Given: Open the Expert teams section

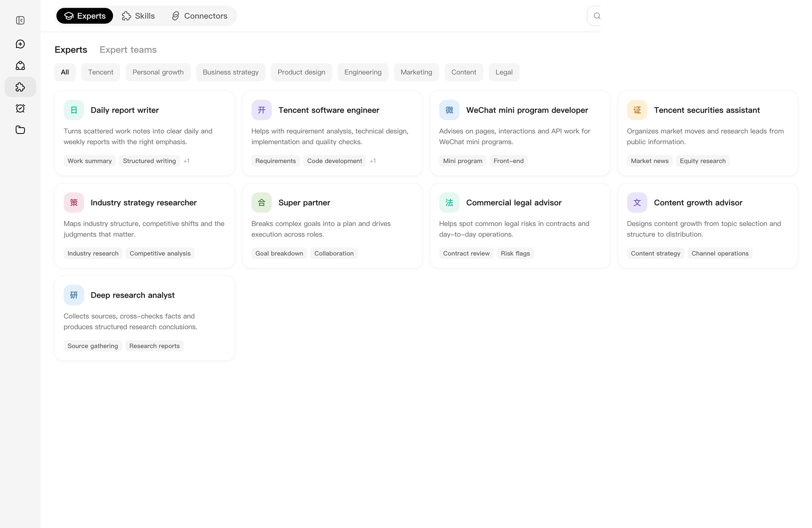Looking at the screenshot, I should (x=128, y=49).
